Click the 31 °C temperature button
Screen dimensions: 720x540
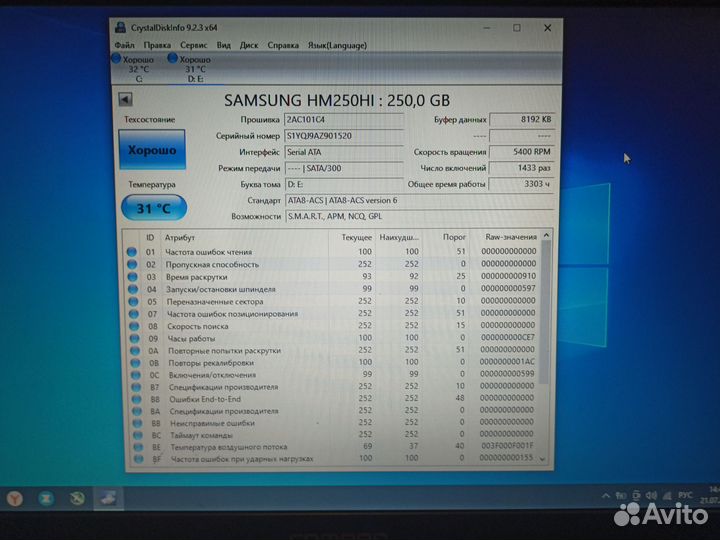point(154,208)
